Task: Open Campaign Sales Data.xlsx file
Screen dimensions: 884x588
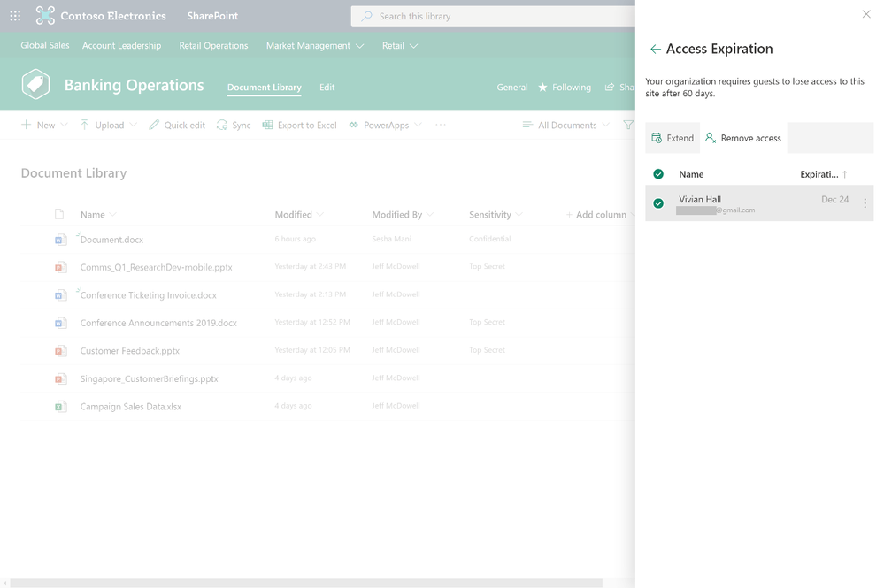Action: pos(131,407)
